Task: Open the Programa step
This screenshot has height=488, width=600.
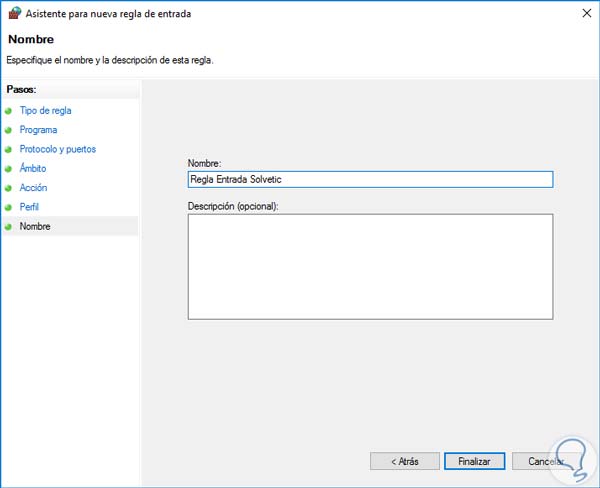Action: [x=38, y=130]
